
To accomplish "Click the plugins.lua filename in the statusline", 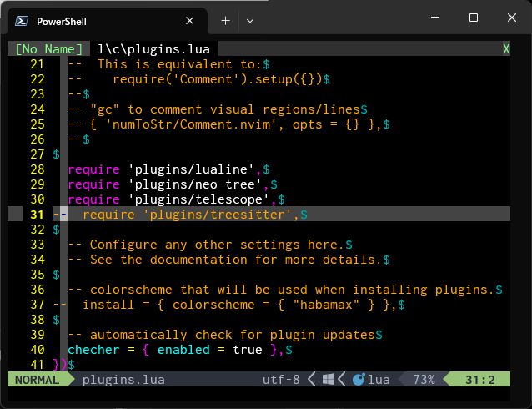I will click(x=123, y=380).
